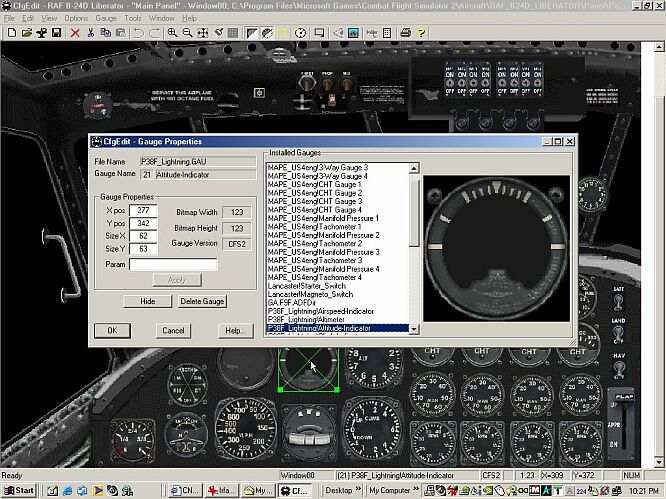The width and height of the screenshot is (666, 499).
Task: Click the Size X input field
Action: pos(143,236)
